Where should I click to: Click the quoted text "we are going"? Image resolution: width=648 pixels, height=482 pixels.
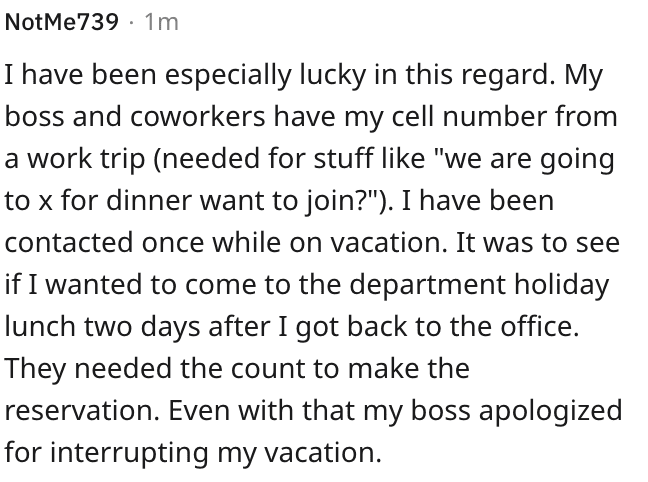tap(527, 159)
